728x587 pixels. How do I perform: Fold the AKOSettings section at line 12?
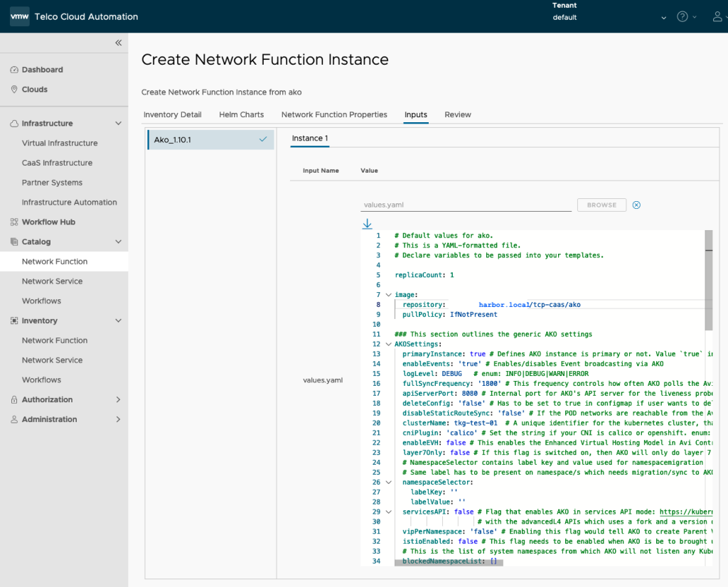pos(388,344)
